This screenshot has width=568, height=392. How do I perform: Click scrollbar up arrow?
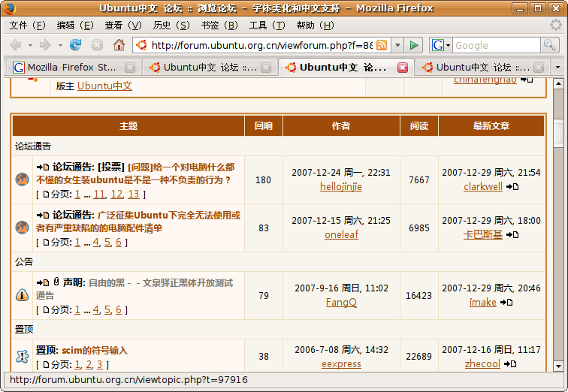click(558, 83)
